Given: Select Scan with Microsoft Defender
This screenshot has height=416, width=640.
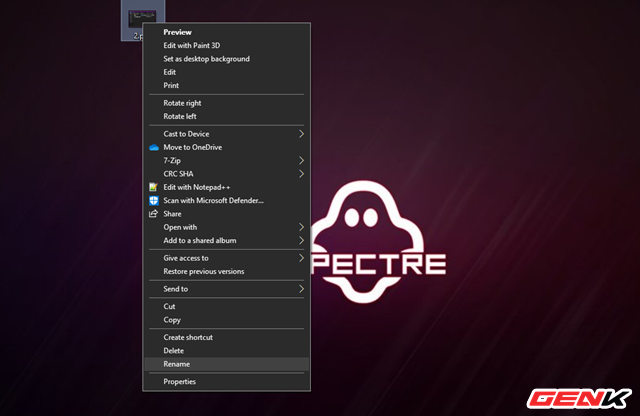Looking at the screenshot, I should coord(227,200).
